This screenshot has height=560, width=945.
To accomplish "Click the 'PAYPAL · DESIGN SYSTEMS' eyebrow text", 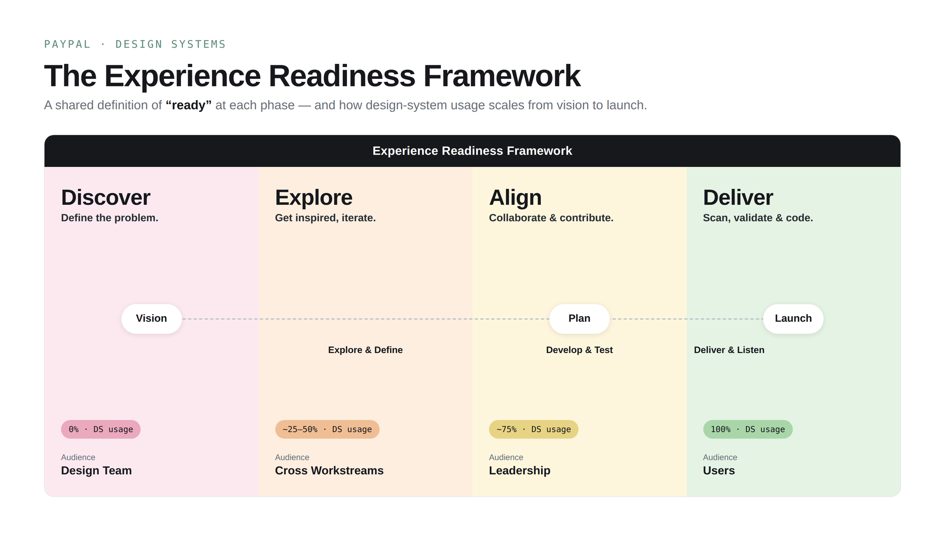I will (x=135, y=44).
